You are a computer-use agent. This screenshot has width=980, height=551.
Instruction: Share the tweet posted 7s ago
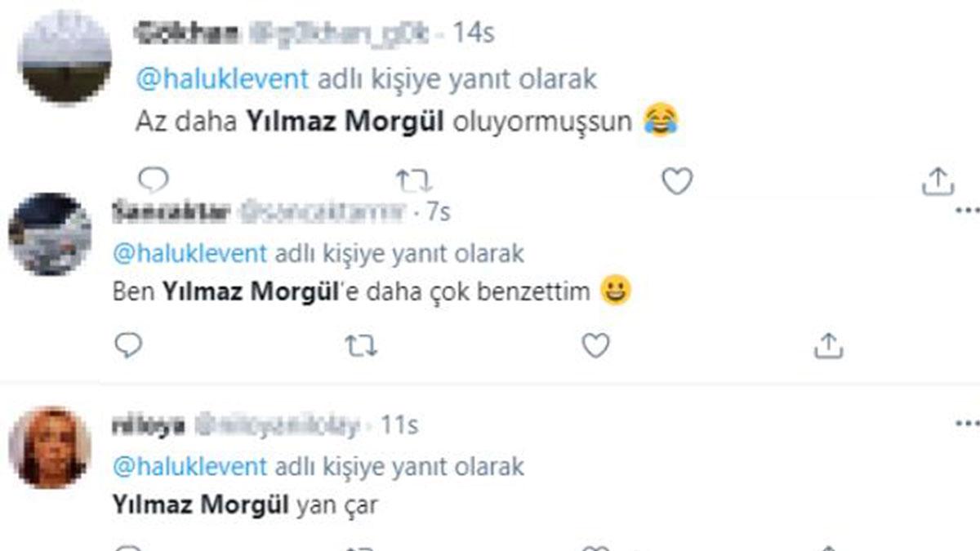828,345
